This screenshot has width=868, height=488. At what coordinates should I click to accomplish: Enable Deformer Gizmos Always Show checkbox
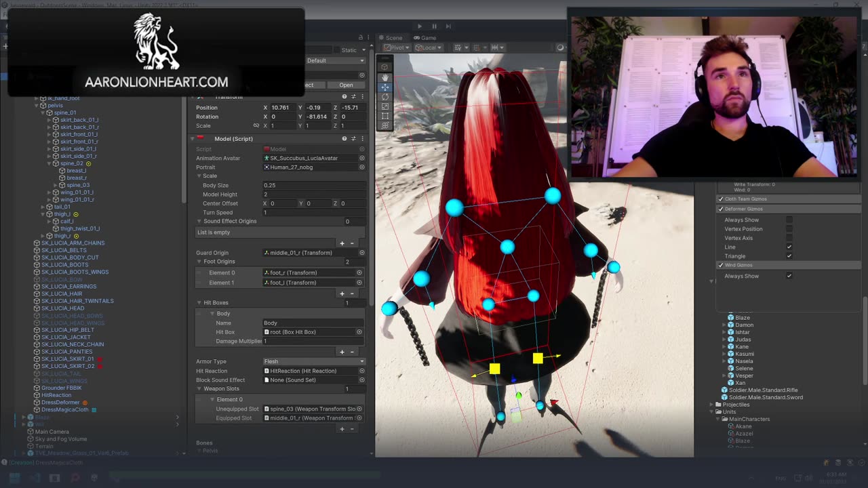coord(789,220)
